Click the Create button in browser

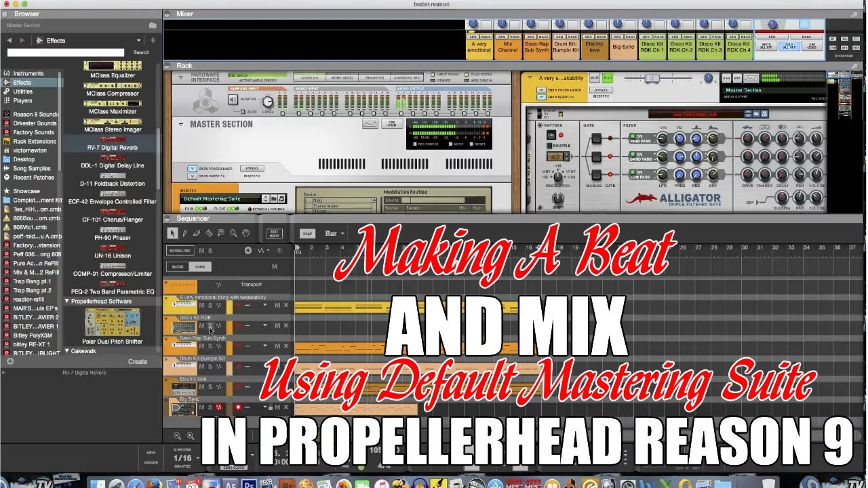click(138, 361)
